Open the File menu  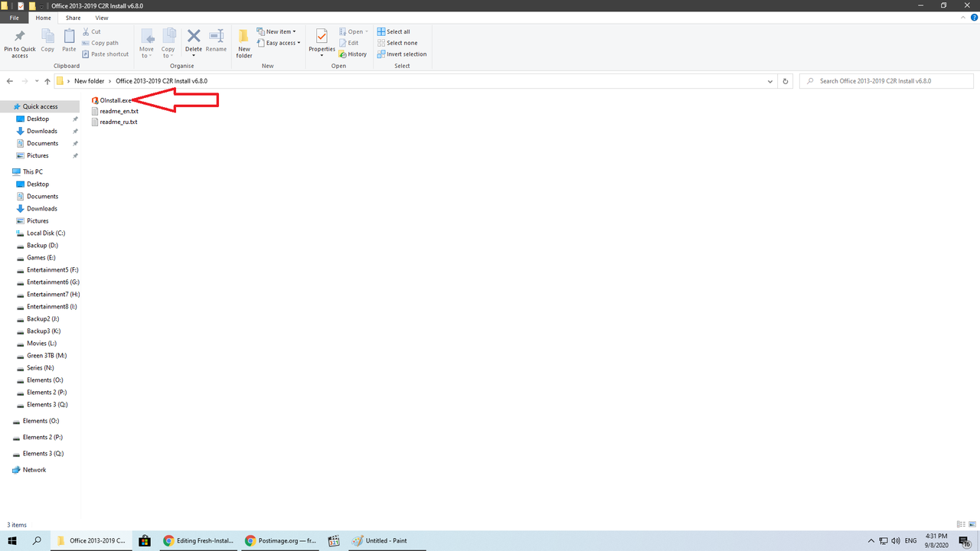pos(14,18)
